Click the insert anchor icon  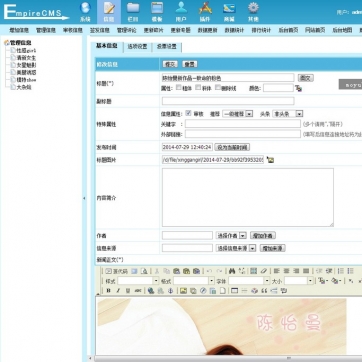point(170,291)
